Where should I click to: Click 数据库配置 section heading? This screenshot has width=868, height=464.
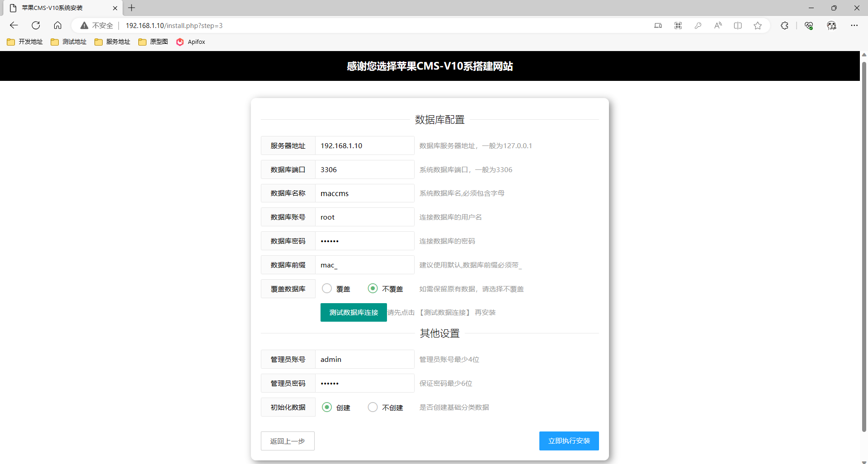click(x=439, y=120)
